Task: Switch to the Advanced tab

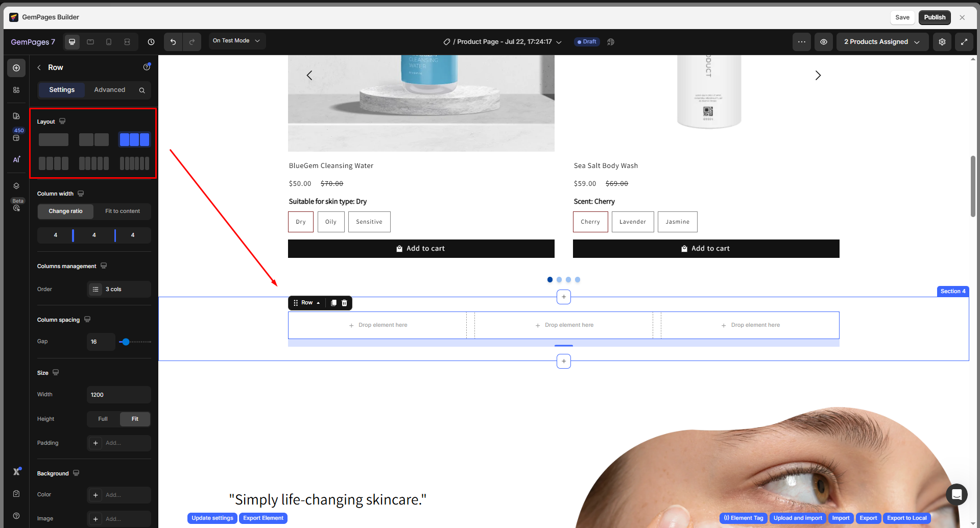Action: 109,90
